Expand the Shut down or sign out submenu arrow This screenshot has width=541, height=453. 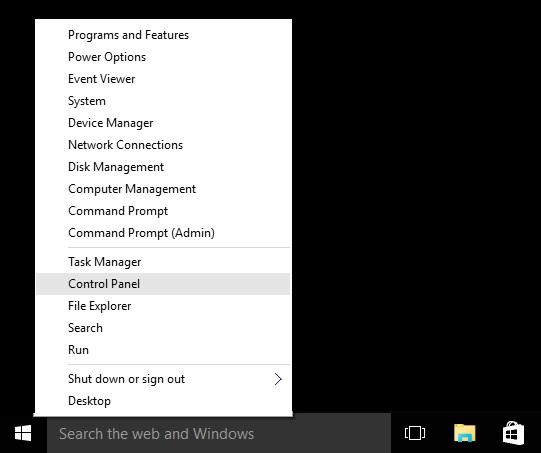coord(278,379)
